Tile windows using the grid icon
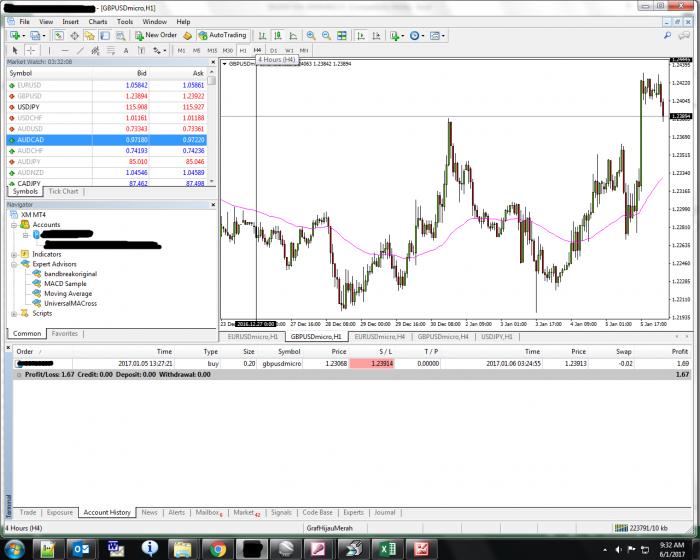This screenshot has width=700, height=560. [342, 35]
